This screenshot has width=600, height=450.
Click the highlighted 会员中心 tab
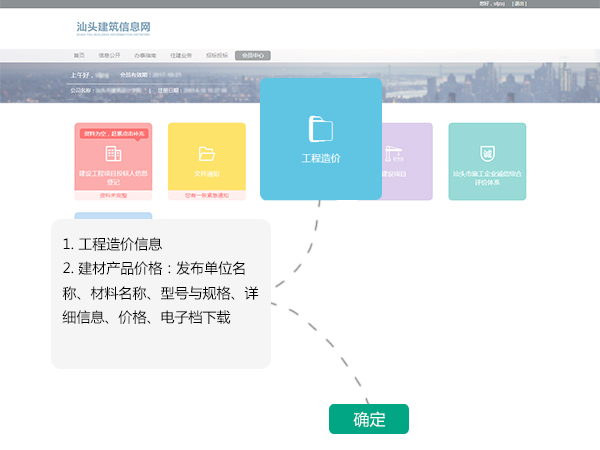pyautogui.click(x=253, y=56)
